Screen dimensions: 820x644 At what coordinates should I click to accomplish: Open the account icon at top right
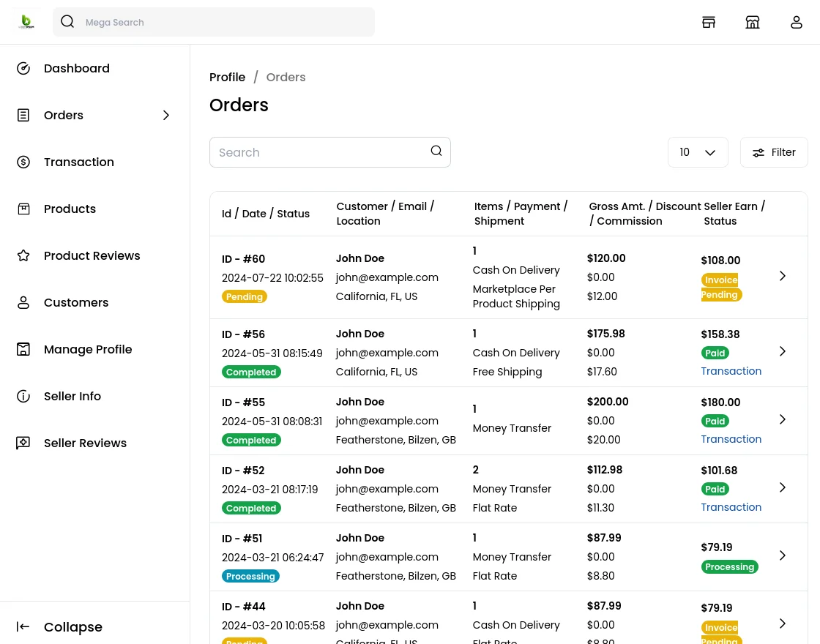pos(797,22)
